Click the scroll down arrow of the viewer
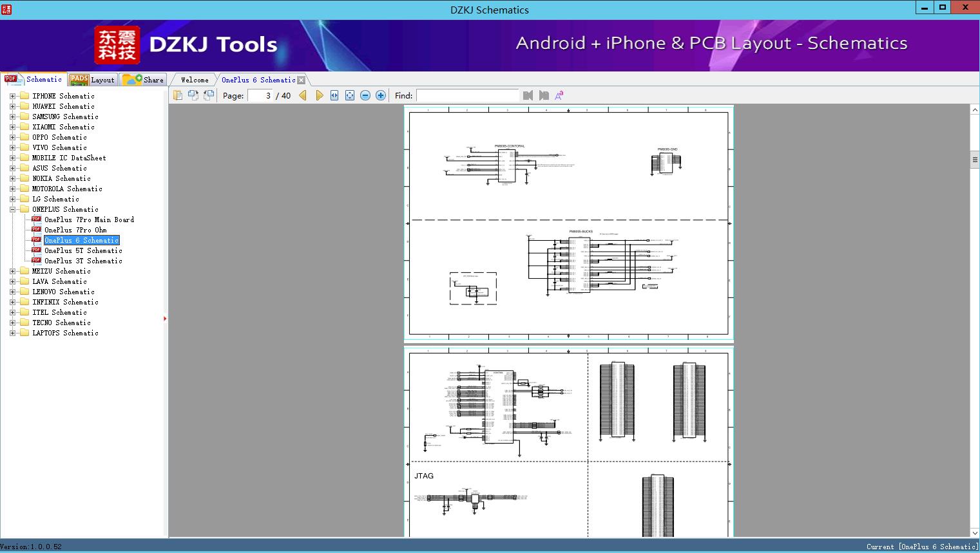The width and height of the screenshot is (980, 553). click(x=975, y=532)
